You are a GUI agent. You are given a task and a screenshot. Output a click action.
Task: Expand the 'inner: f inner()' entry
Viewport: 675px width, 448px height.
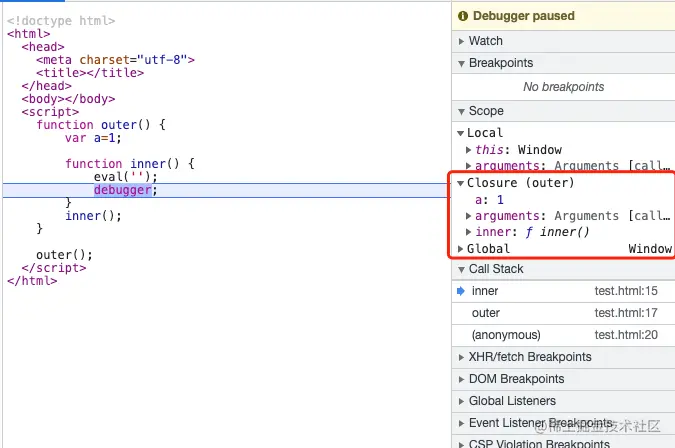[468, 232]
